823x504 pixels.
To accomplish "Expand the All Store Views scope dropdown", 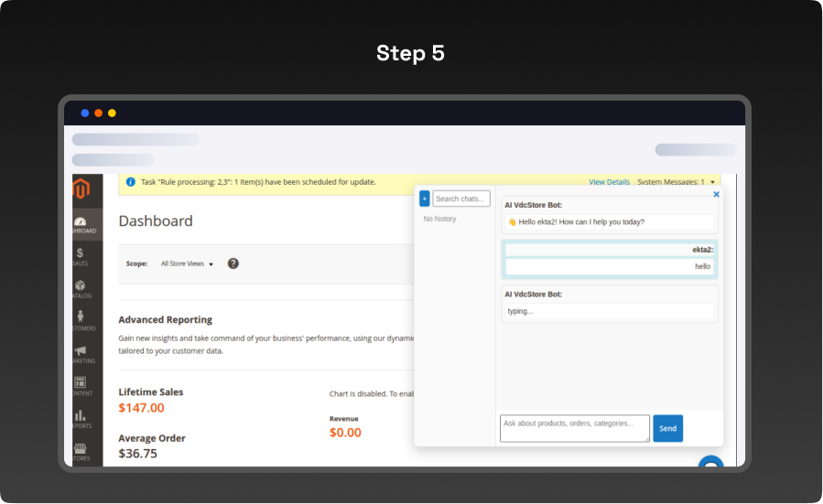I will [187, 263].
